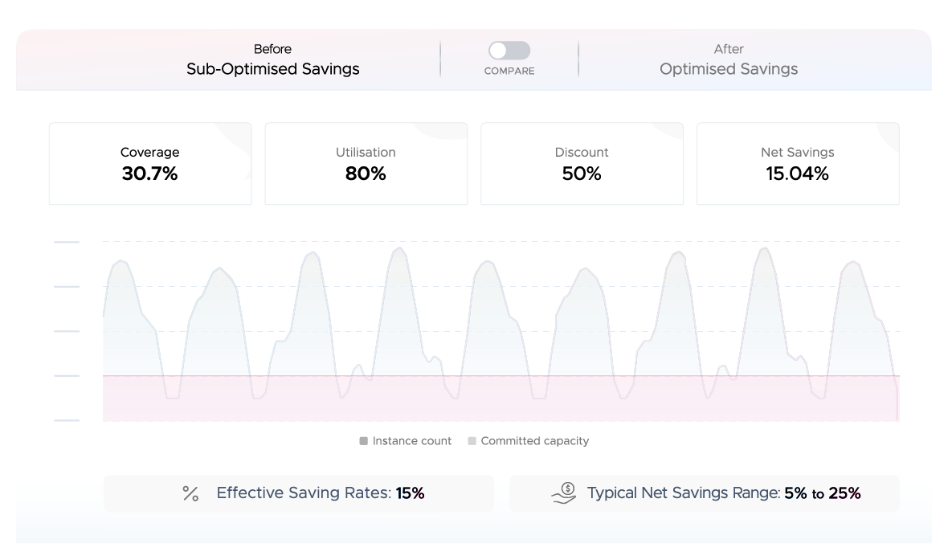Click the Typical Net Savings Range text
The height and width of the screenshot is (560, 948).
click(x=724, y=493)
